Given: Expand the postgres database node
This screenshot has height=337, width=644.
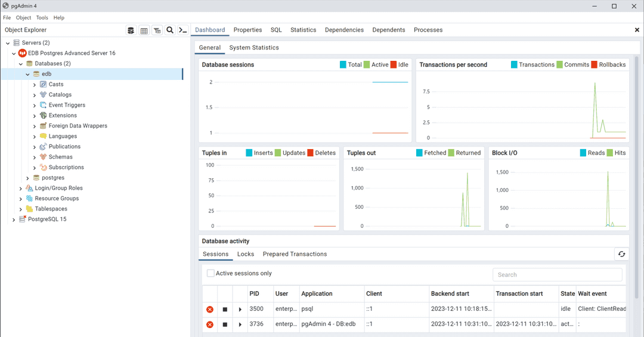Looking at the screenshot, I should [27, 178].
